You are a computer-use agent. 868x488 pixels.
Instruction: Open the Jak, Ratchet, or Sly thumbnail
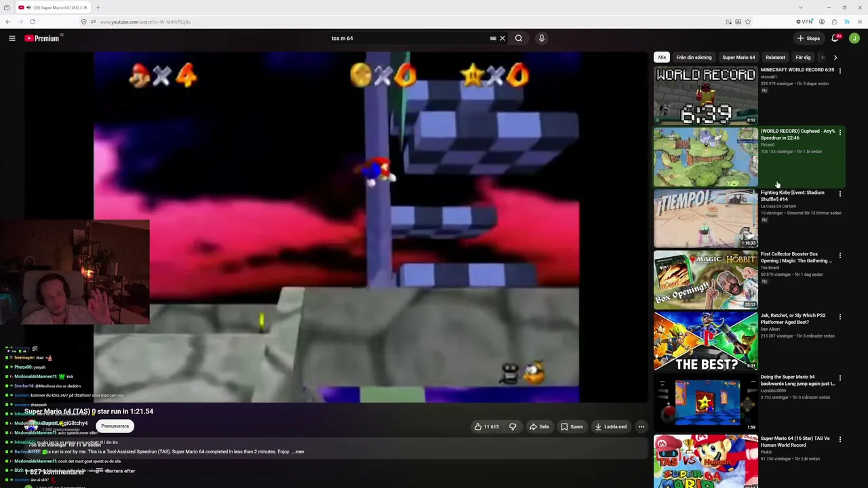point(705,341)
